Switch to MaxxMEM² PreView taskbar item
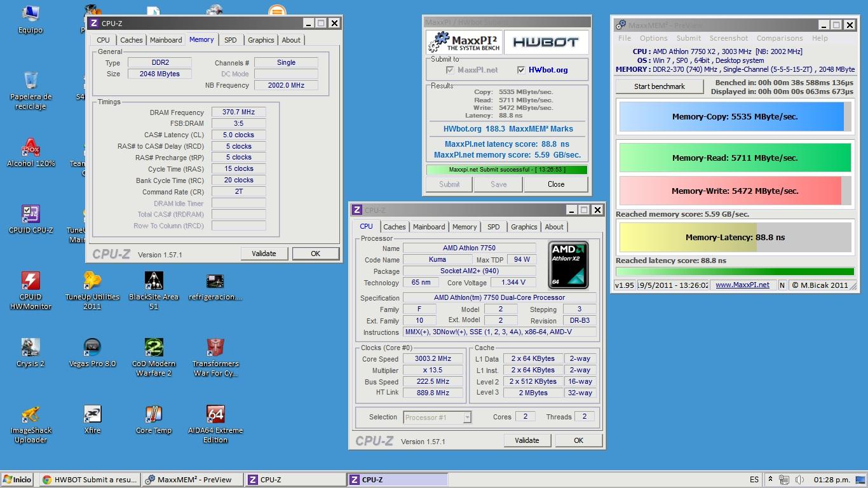 [x=193, y=480]
